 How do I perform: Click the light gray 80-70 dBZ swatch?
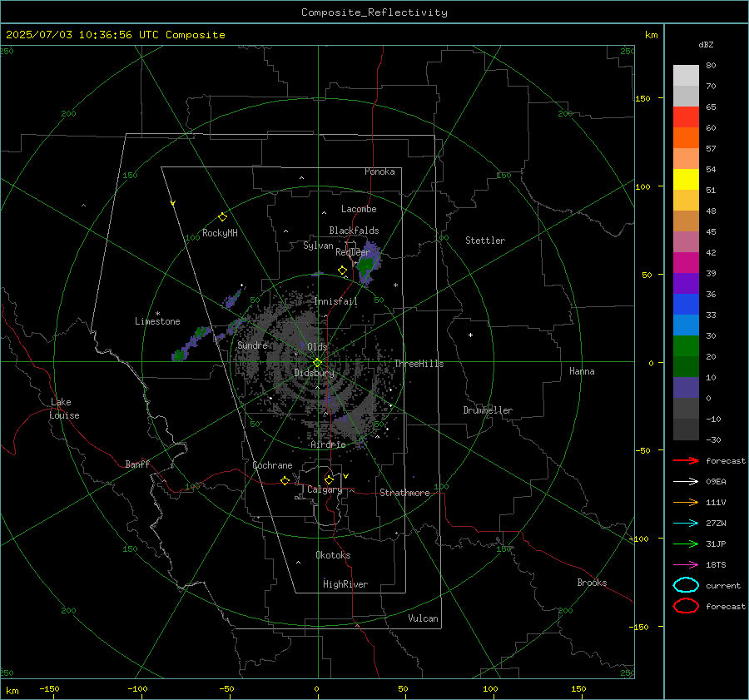(686, 76)
